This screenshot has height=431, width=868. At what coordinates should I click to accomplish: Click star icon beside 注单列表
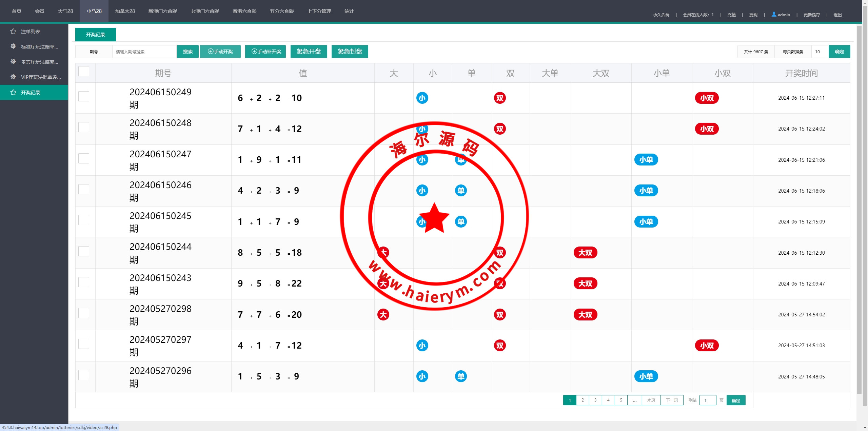tap(13, 32)
